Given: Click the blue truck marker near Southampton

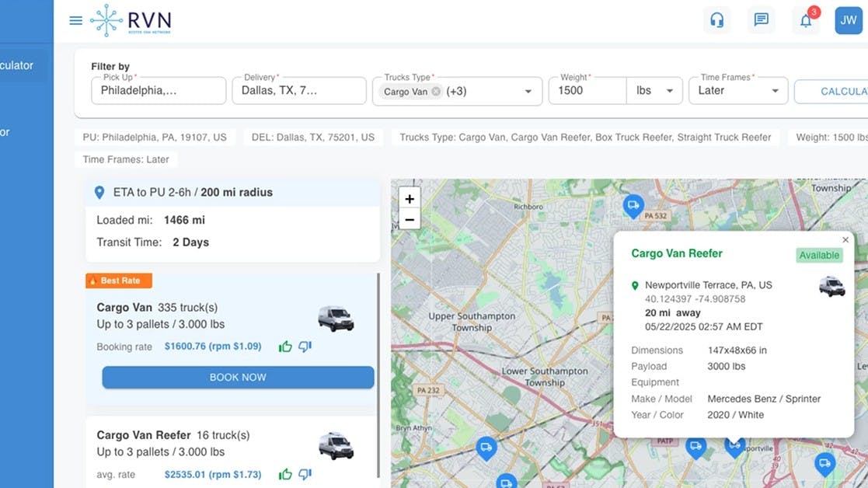Looking at the screenshot, I should (x=486, y=448).
